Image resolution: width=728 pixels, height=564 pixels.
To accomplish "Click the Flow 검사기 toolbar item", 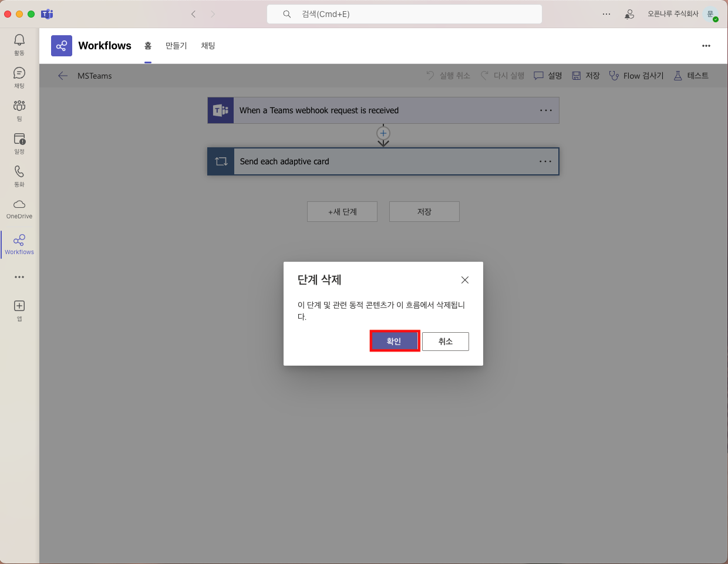I will click(x=636, y=76).
